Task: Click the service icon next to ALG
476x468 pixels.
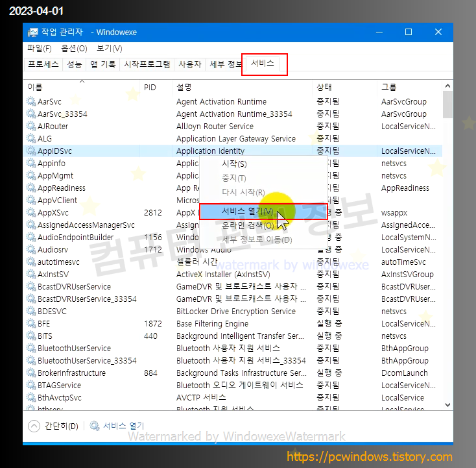Action: click(31, 138)
